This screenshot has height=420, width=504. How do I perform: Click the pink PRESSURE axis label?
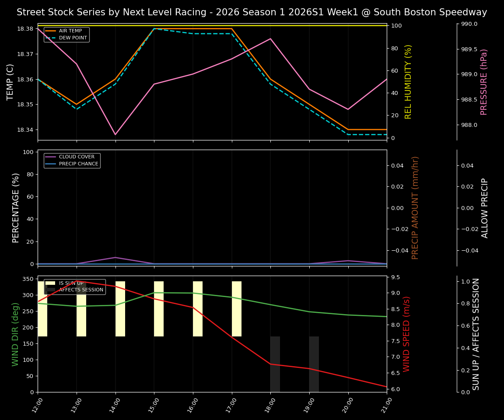pos(484,81)
